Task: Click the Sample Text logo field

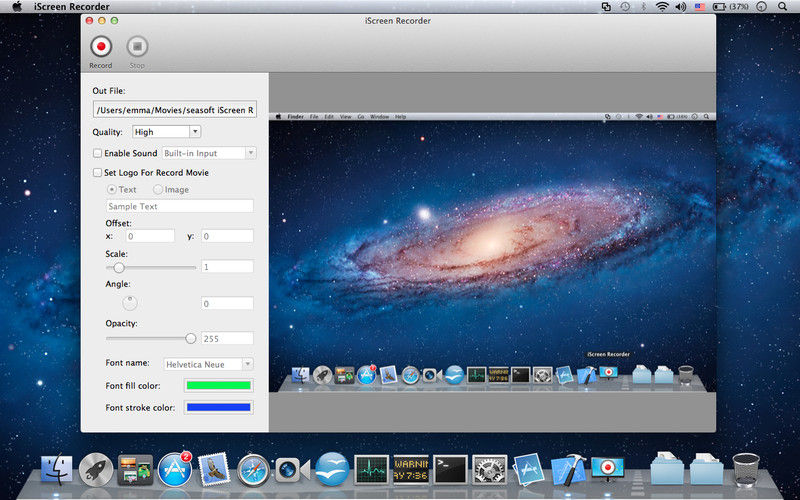Action: point(180,206)
